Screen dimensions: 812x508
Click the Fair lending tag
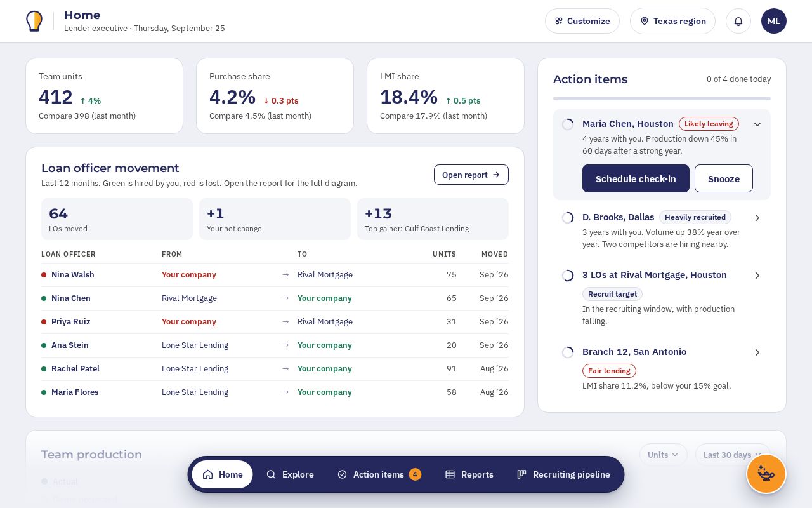609,371
